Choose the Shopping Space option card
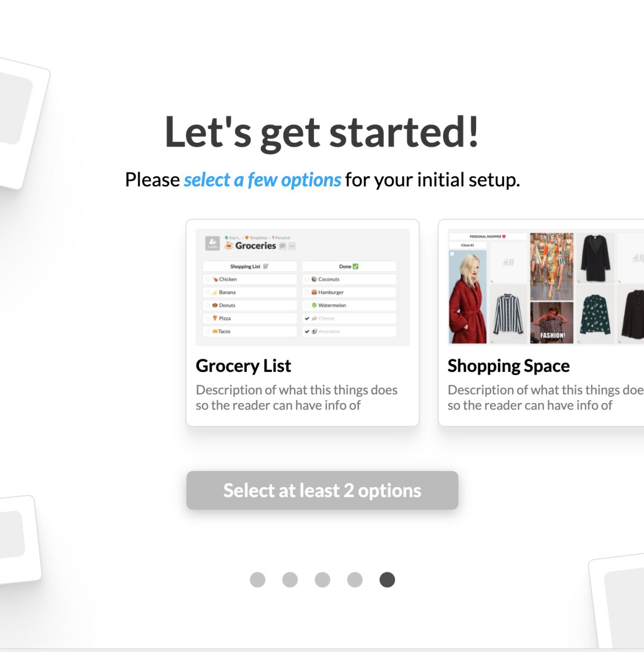The width and height of the screenshot is (644, 652). 541,323
